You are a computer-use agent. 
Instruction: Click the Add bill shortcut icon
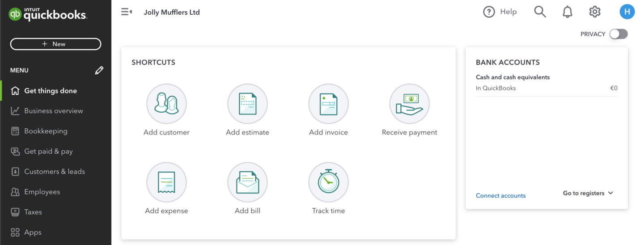click(247, 182)
